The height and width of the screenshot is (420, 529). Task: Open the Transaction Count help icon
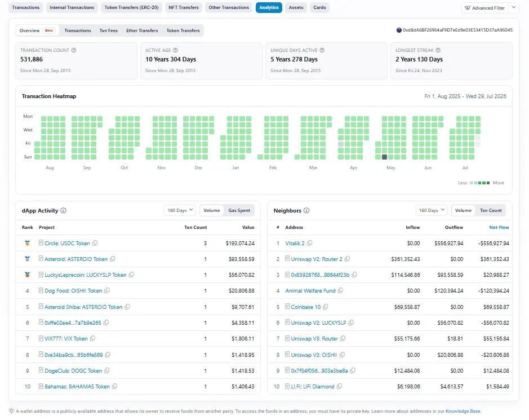[x=74, y=50]
